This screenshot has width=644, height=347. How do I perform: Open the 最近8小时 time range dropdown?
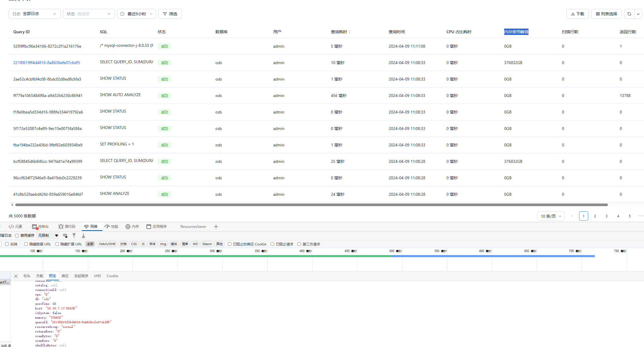pyautogui.click(x=137, y=14)
